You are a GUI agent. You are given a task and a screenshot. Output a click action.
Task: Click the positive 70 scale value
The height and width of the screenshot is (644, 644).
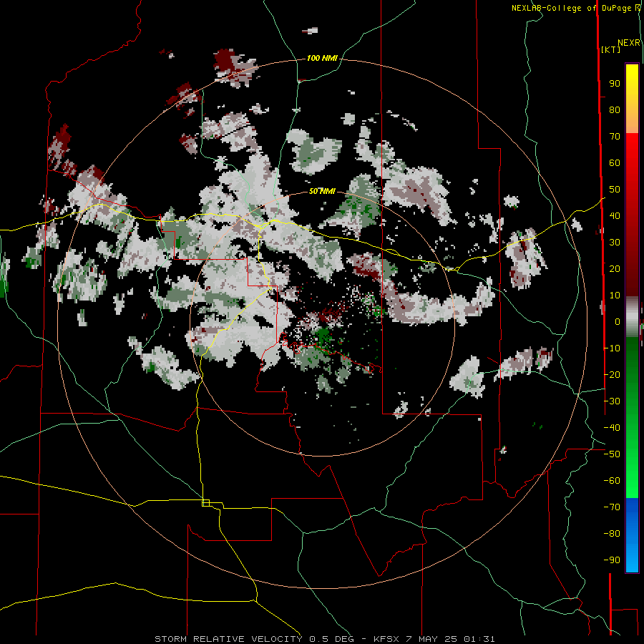tap(615, 137)
